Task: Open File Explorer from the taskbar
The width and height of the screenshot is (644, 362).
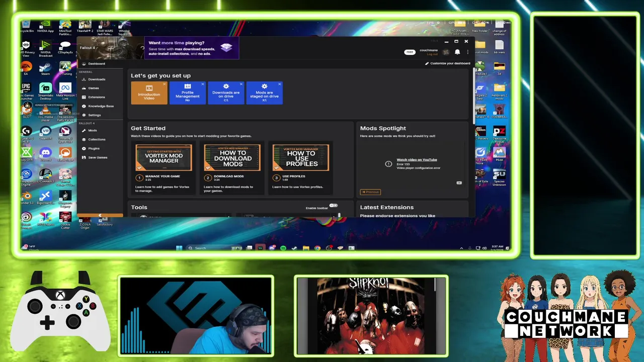Action: click(306, 248)
